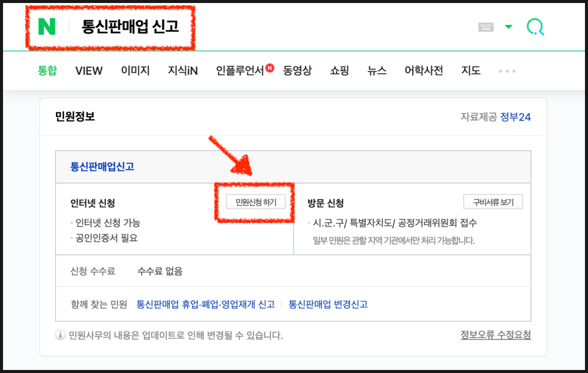This screenshot has width=588, height=373.
Task: Click the 함께 찾는 민원 label
Action: coord(99,304)
